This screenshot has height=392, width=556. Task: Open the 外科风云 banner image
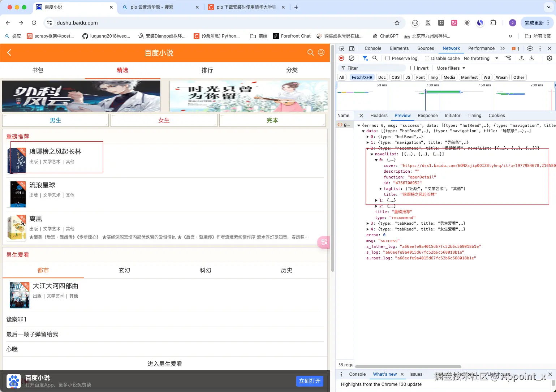81,96
